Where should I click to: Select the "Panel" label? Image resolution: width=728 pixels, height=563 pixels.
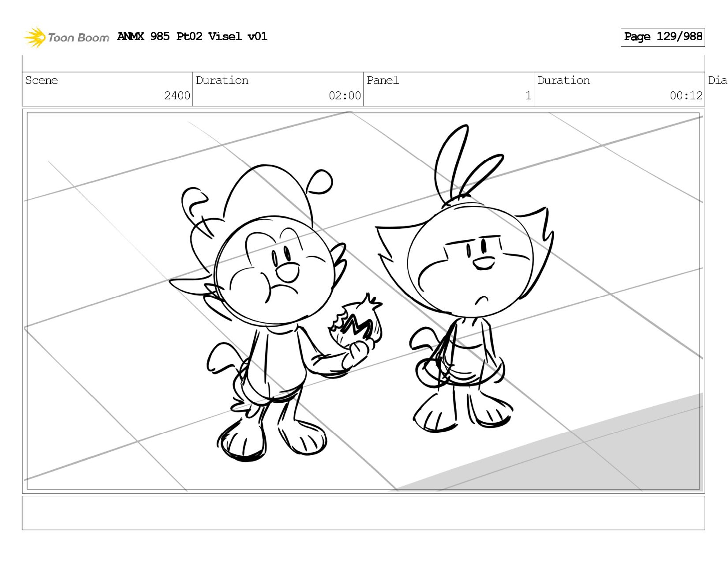point(383,80)
